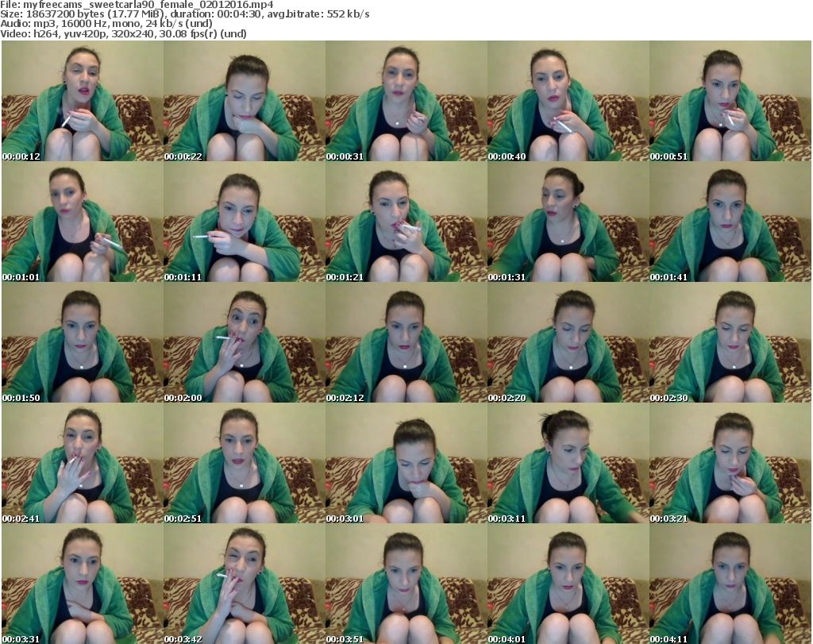
Task: Select the thumbnail frame at 00:03:21
Action: click(x=730, y=464)
